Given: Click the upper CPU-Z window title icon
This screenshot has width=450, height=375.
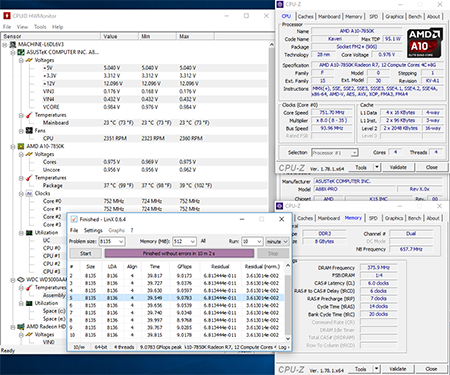Looking at the screenshot, I should click(x=280, y=4).
